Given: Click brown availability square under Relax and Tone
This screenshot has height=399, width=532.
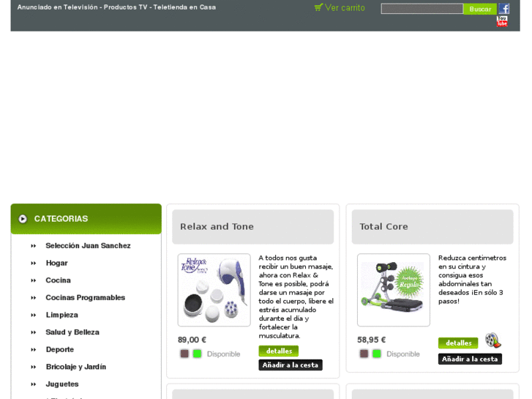Looking at the screenshot, I should pyautogui.click(x=184, y=354).
